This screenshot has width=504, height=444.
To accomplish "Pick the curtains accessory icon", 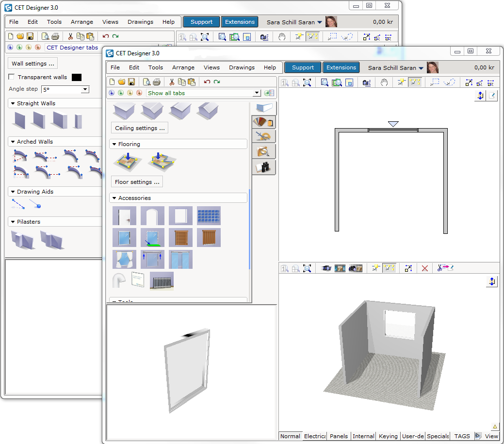I will 124,260.
